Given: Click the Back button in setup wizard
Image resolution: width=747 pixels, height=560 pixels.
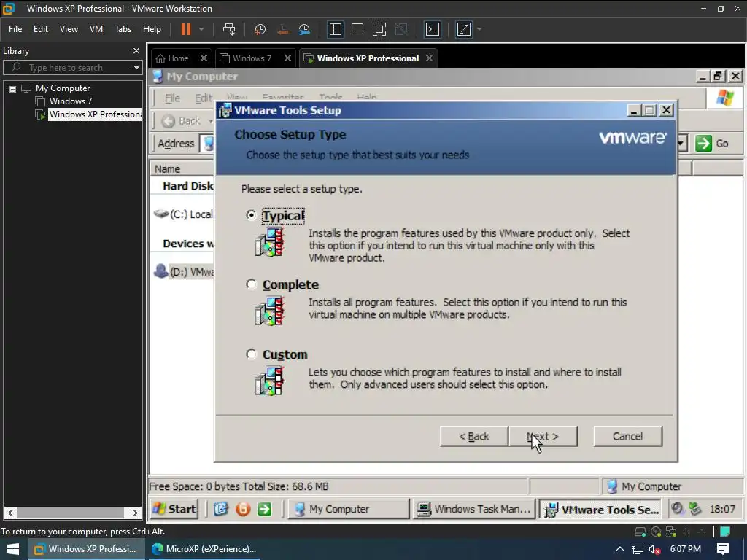Looking at the screenshot, I should click(x=474, y=436).
